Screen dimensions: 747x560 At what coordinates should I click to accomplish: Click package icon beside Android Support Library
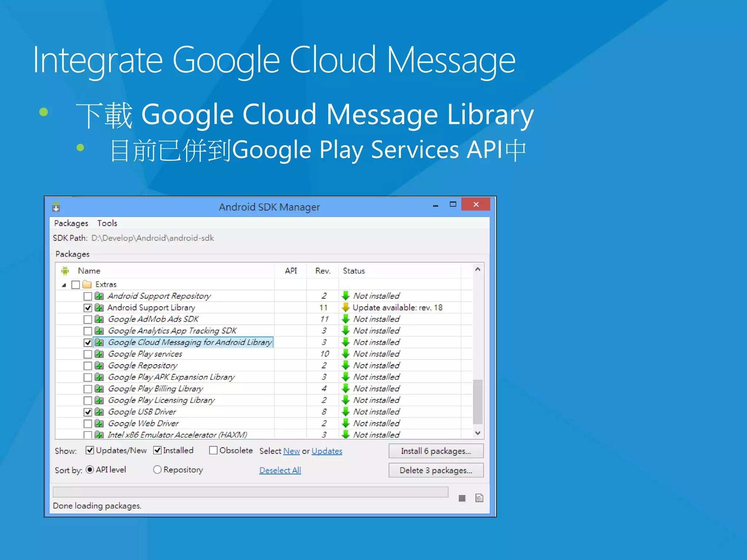click(x=99, y=307)
